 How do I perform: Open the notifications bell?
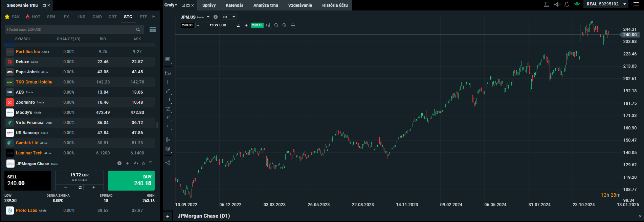click(x=567, y=4)
